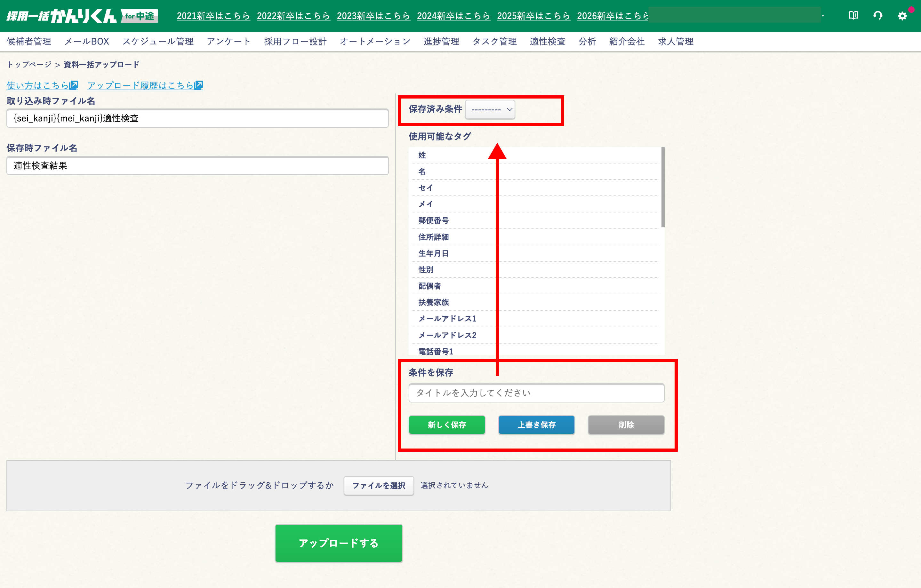Image resolution: width=921 pixels, height=588 pixels.
Task: Expand the 保存済み条件 dropdown
Action: pyautogui.click(x=490, y=109)
